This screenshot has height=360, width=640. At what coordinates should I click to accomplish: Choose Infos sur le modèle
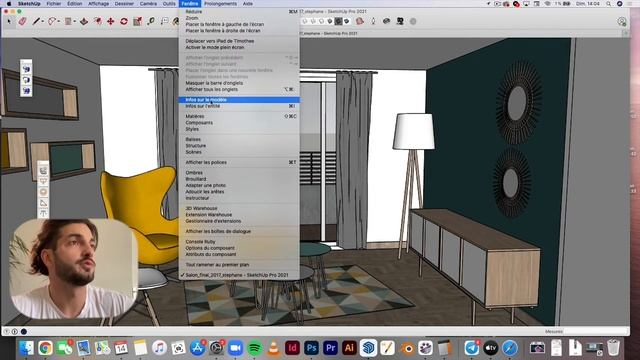239,100
